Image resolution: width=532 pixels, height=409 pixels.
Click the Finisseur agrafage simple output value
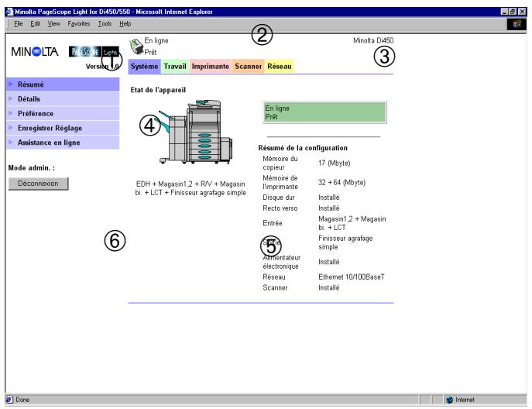[345, 242]
